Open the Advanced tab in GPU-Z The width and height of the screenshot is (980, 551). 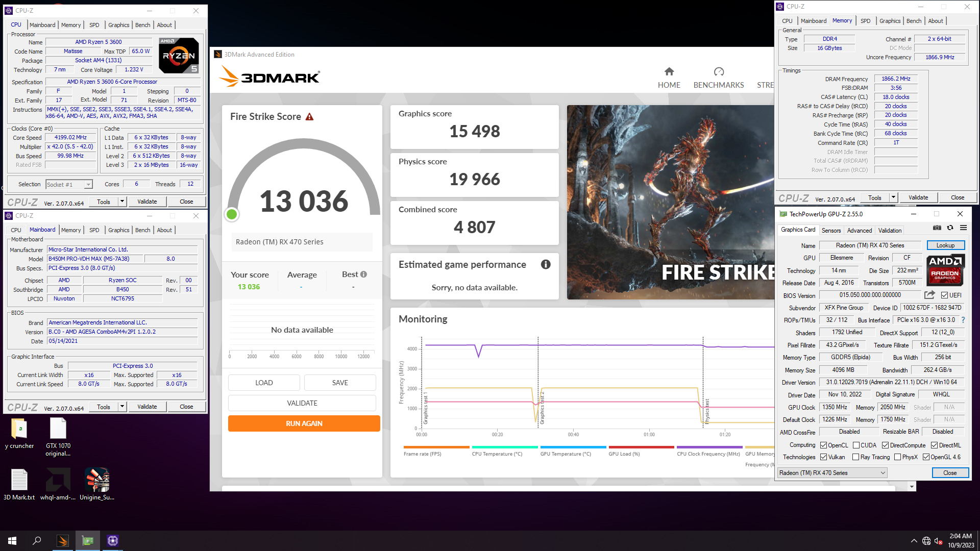click(x=860, y=231)
